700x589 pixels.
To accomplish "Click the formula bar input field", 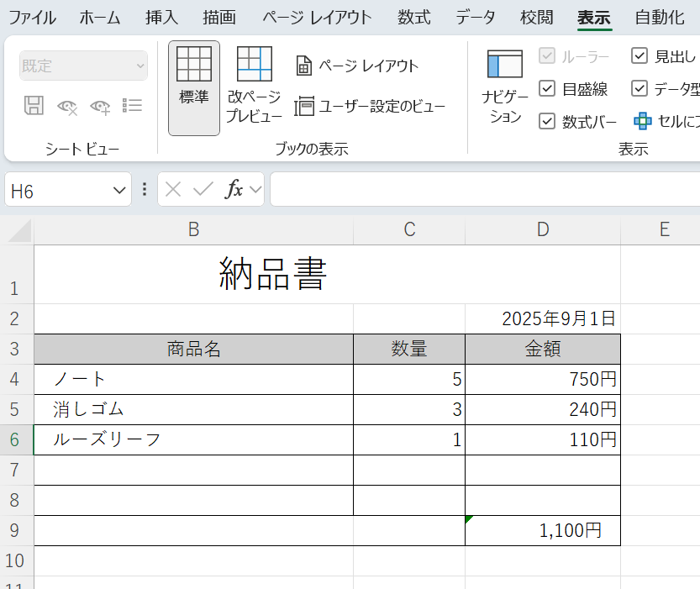I will coord(485,190).
